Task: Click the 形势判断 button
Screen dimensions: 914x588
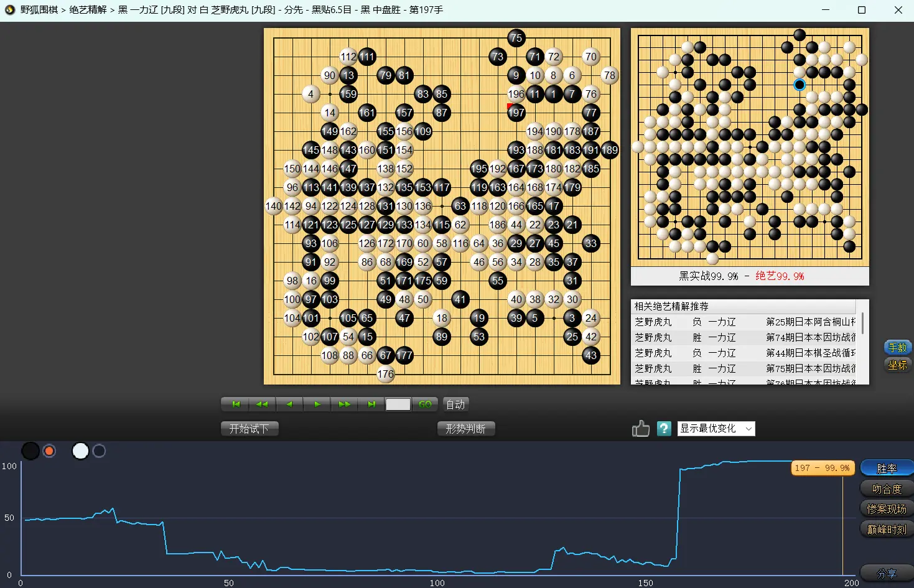Action: click(x=465, y=429)
